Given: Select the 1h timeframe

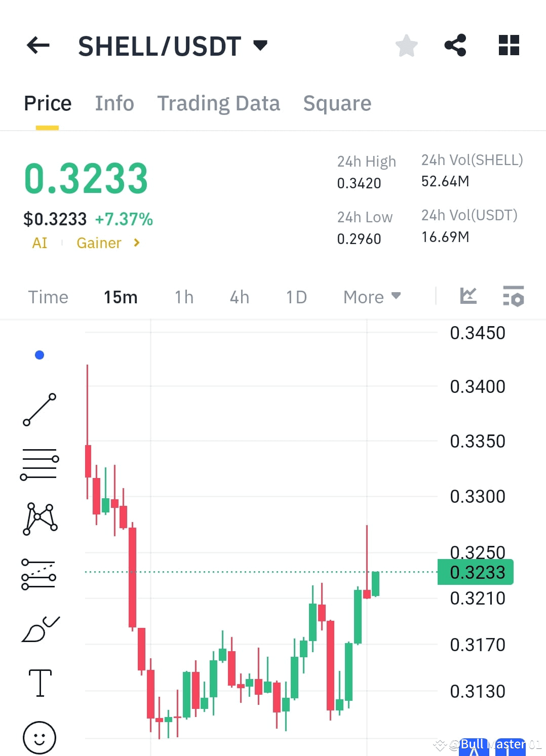Looking at the screenshot, I should coord(183,297).
